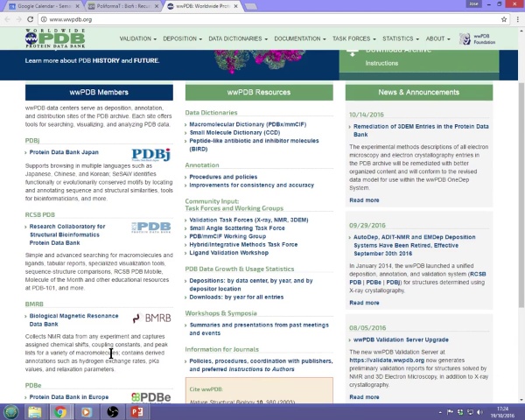Screen dimensions: 525x420
Task: Open Protein Data Bank Japan link
Action: 64,152
